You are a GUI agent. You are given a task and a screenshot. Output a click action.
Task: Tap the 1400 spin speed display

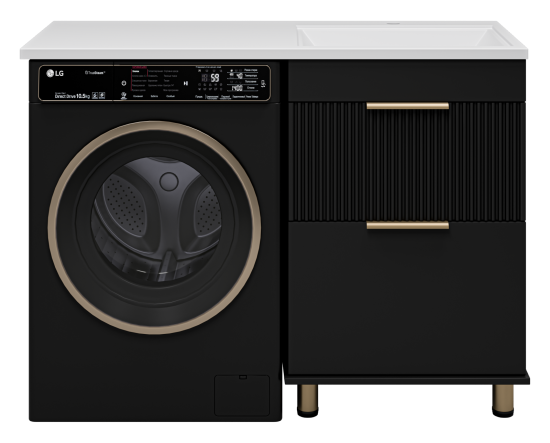click(x=237, y=88)
